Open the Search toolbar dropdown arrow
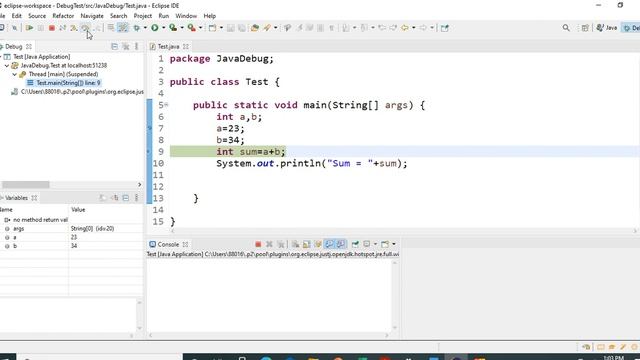Viewport: 640px width, 360px height. click(276, 28)
